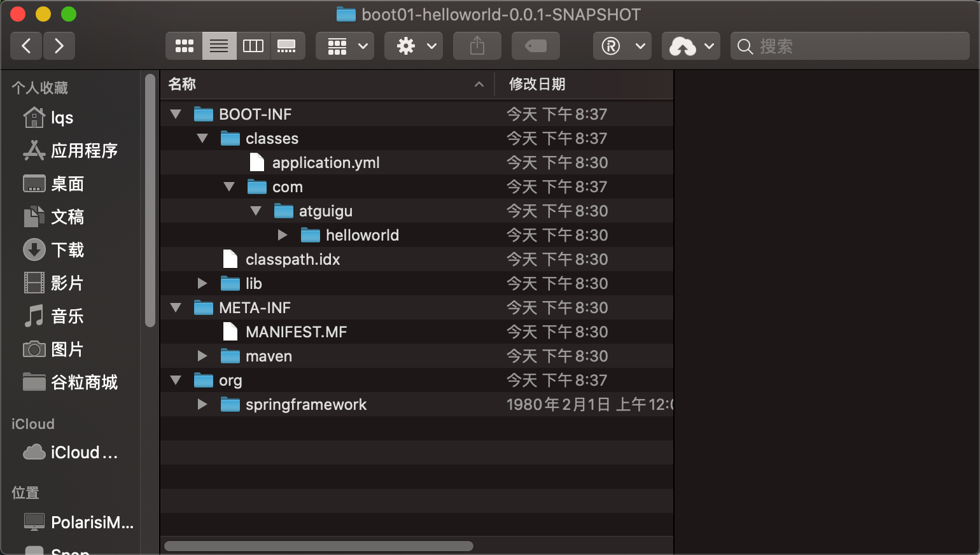This screenshot has height=555, width=980.
Task: Open 谷粒商城 folder in sidebar
Action: pos(70,383)
